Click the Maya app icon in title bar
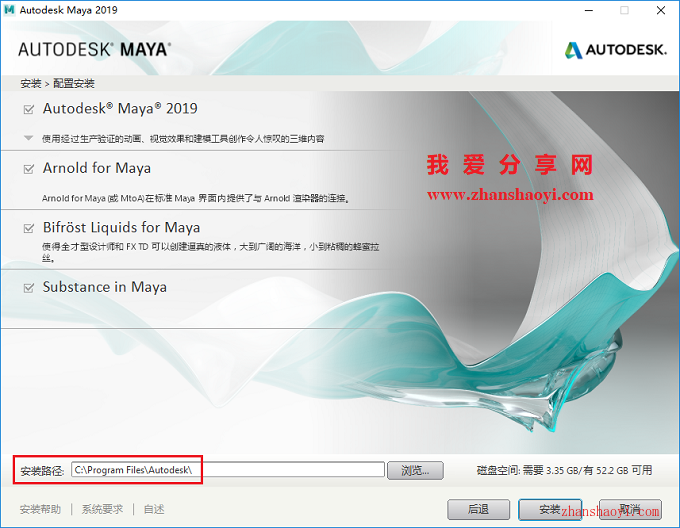This screenshot has width=680, height=528. coord(11,10)
